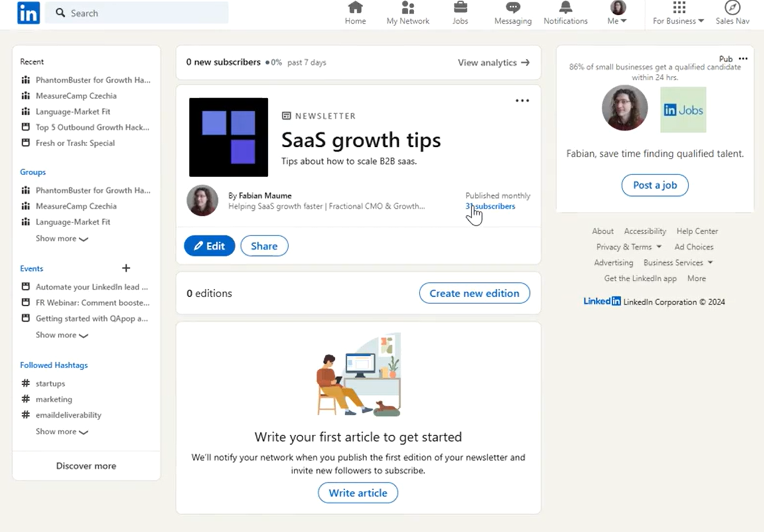The height and width of the screenshot is (532, 764).
Task: Expand Show more under Followed Hashtags
Action: coord(62,432)
